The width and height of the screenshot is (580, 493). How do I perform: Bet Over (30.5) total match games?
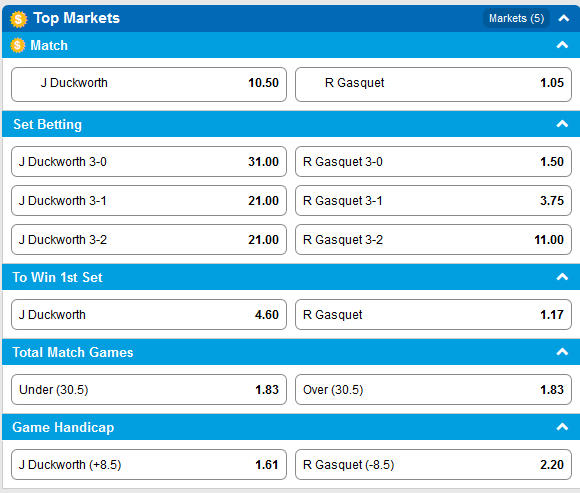pos(433,389)
